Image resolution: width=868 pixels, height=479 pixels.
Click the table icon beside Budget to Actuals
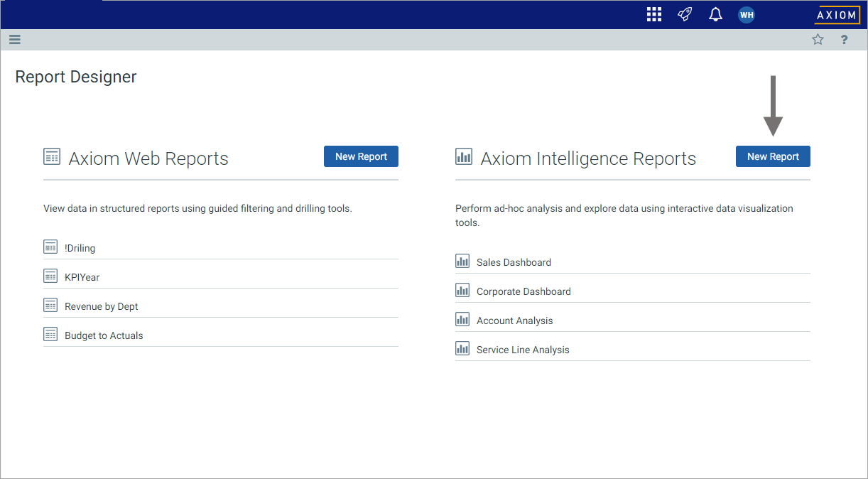pyautogui.click(x=50, y=334)
